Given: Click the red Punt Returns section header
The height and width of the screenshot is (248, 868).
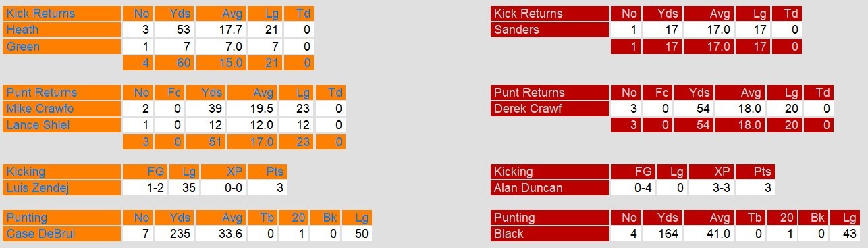Looking at the screenshot, I should point(549,93).
